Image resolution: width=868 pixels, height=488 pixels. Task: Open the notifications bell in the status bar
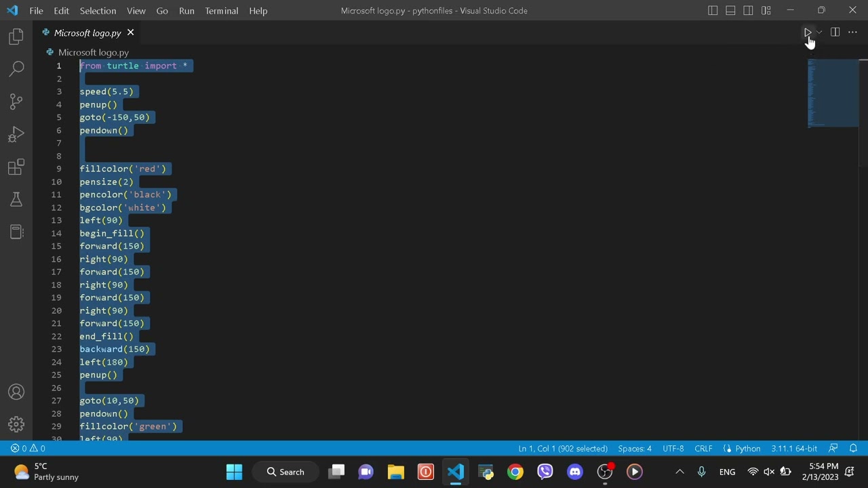click(x=854, y=448)
